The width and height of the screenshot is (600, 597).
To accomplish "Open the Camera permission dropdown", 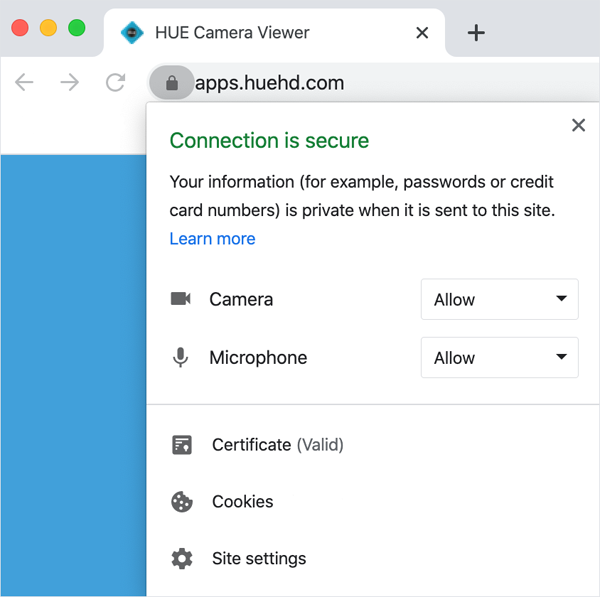I will pyautogui.click(x=499, y=299).
